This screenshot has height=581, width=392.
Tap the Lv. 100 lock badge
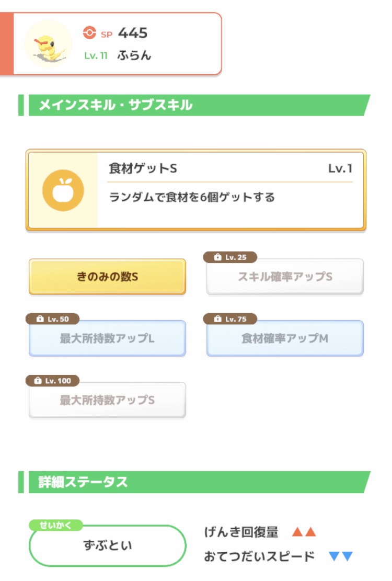(x=52, y=381)
